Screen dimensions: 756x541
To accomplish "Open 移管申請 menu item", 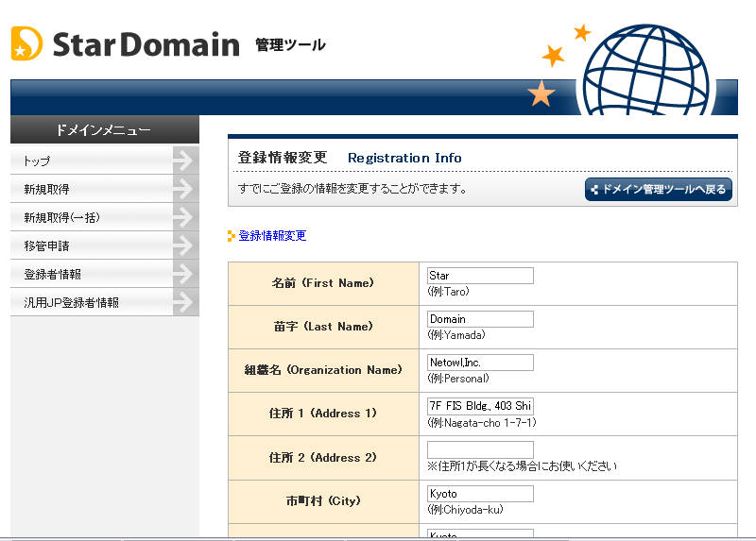I will [105, 245].
